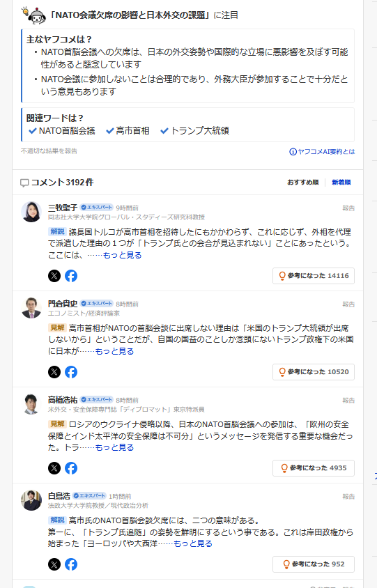Select the 高市首相 related keyword
This screenshot has width=377, height=588.
[x=128, y=131]
